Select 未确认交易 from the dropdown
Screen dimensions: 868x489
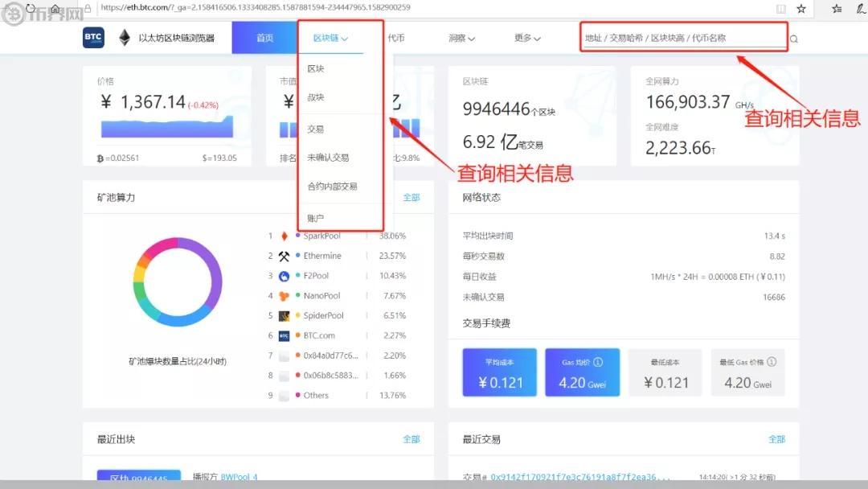click(328, 158)
